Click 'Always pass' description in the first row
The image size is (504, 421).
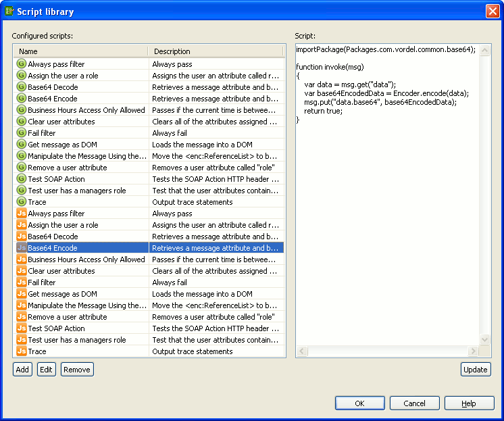pyautogui.click(x=172, y=64)
